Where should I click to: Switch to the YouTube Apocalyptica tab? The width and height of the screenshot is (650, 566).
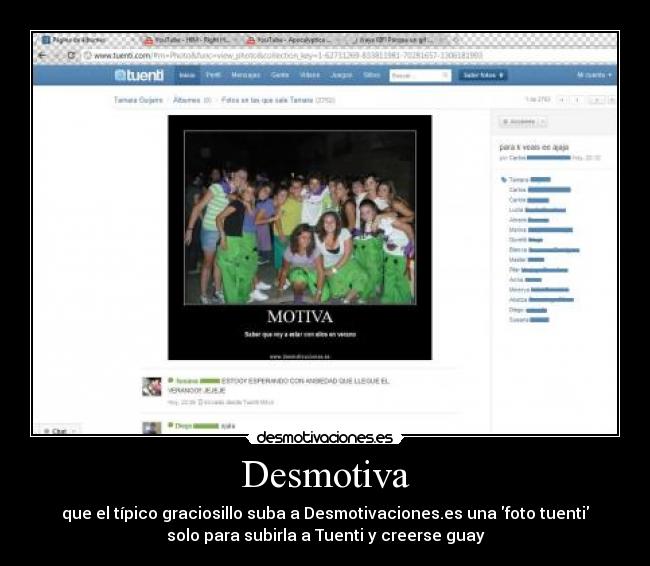(x=293, y=40)
